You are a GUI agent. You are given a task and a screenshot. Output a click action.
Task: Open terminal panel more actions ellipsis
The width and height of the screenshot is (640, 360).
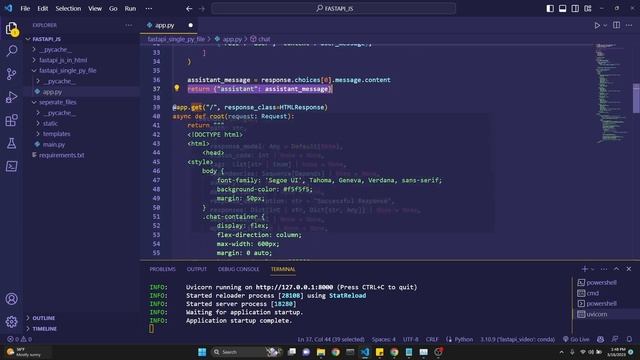pos(604,269)
